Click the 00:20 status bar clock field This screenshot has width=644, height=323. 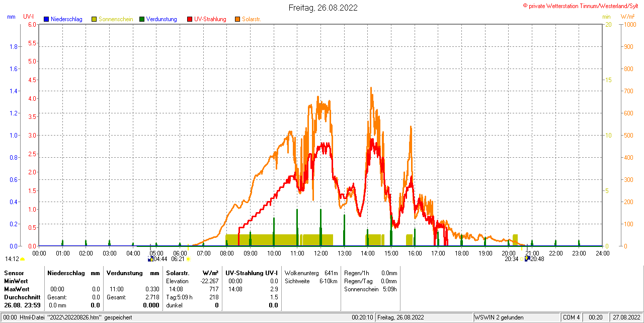[x=596, y=317]
